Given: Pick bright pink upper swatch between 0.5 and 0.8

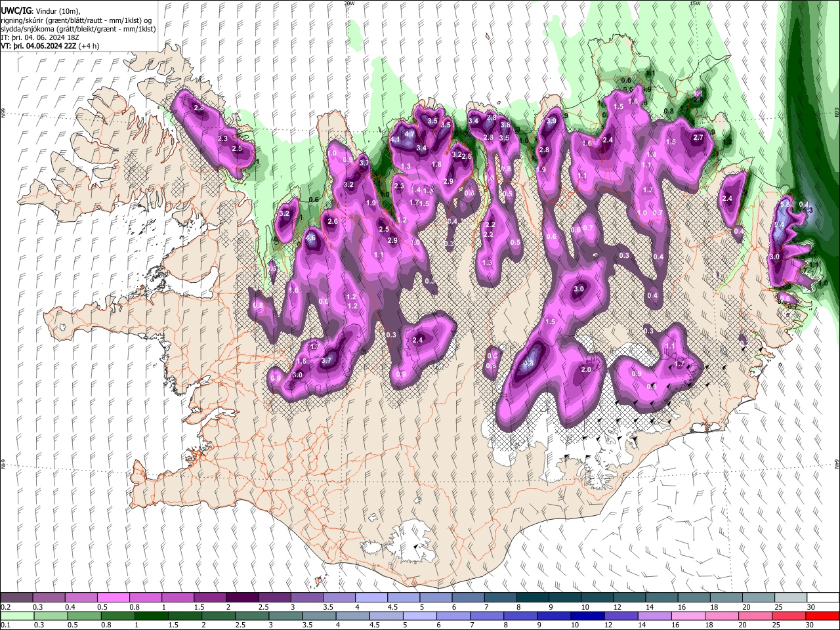Looking at the screenshot, I should point(113,598).
